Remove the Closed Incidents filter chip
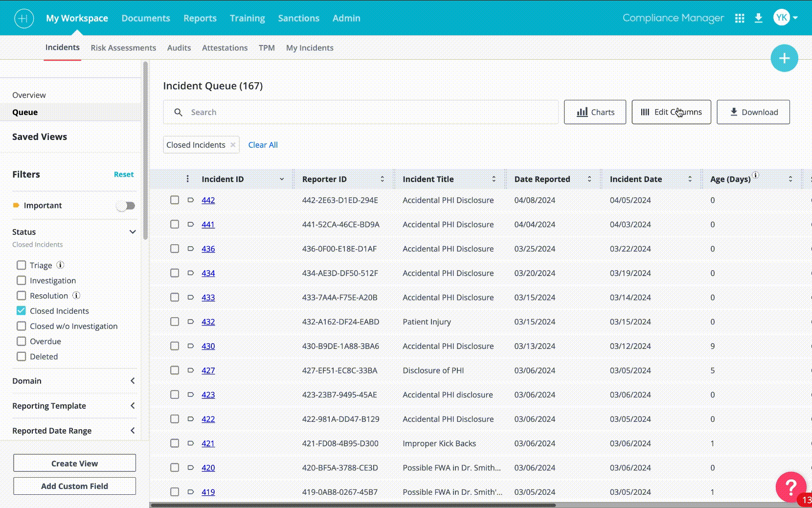Viewport: 812px width, 508px height. pos(233,145)
